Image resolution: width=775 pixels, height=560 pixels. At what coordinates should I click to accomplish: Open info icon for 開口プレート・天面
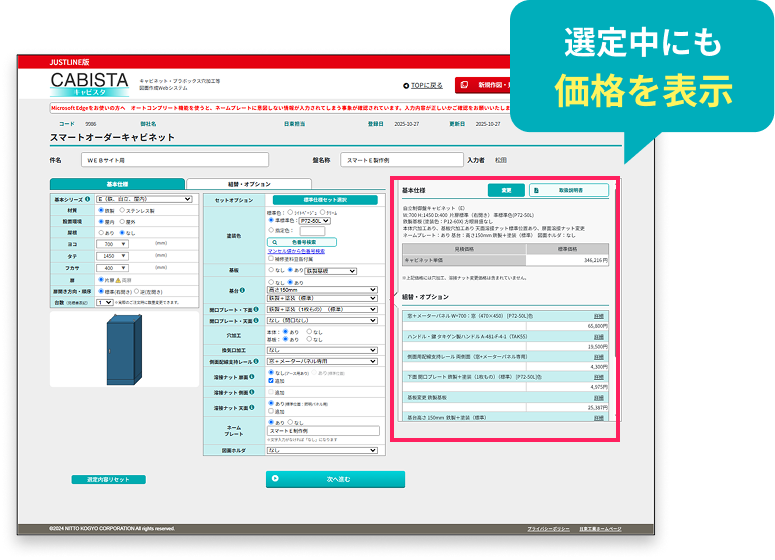pyautogui.click(x=256, y=321)
